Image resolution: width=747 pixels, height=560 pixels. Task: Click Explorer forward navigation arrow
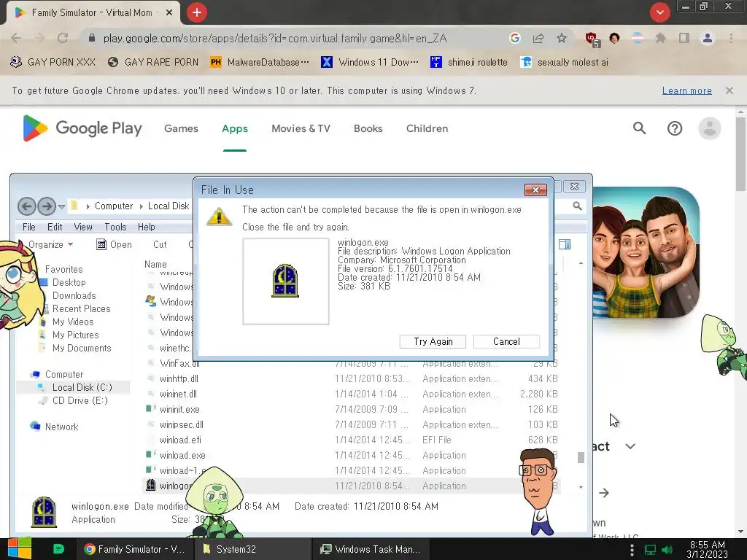pos(47,206)
